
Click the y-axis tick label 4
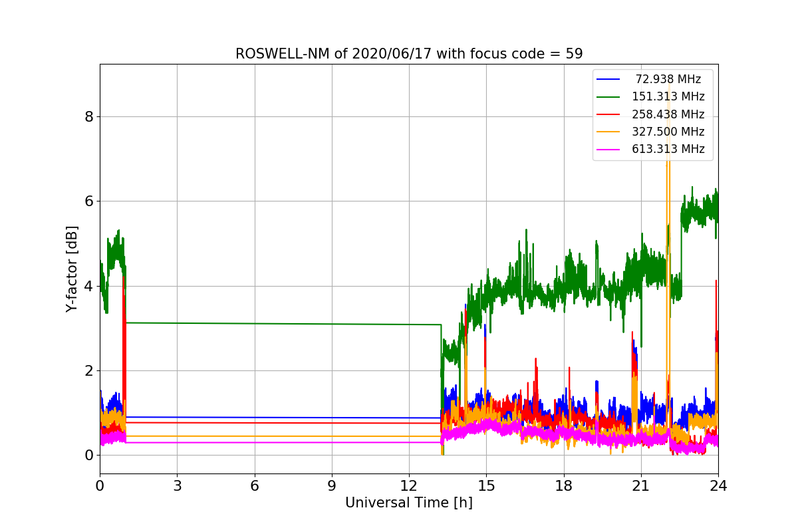tap(88, 286)
